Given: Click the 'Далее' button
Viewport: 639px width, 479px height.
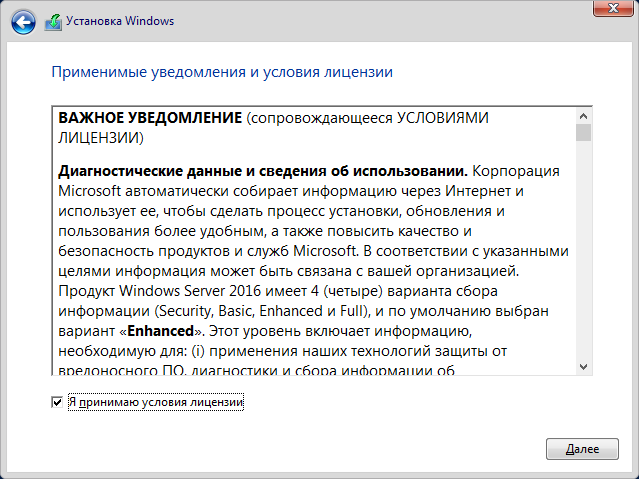Looking at the screenshot, I should pos(582,449).
